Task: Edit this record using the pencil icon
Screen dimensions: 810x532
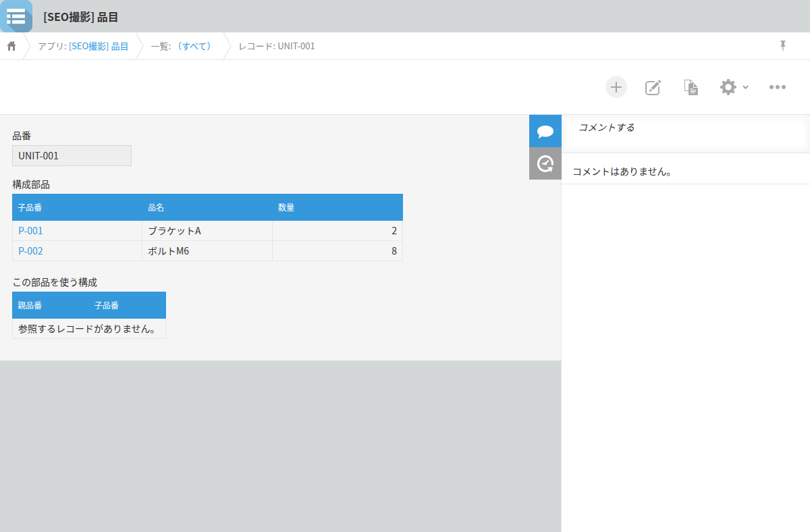Action: pos(653,87)
